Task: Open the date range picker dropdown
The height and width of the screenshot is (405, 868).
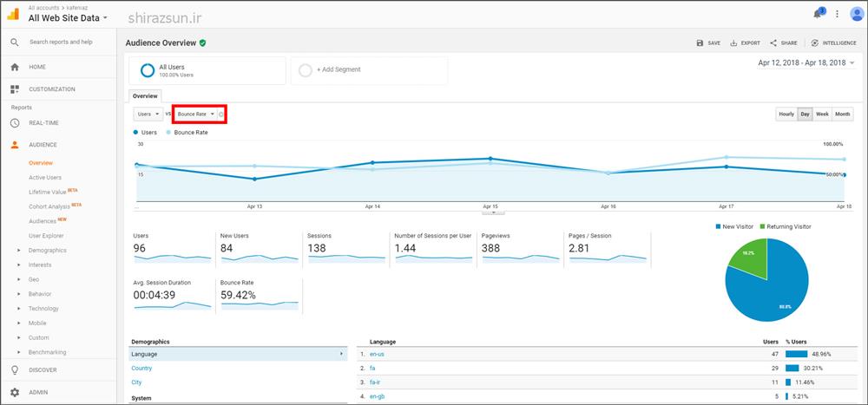Action: pyautogui.click(x=806, y=63)
